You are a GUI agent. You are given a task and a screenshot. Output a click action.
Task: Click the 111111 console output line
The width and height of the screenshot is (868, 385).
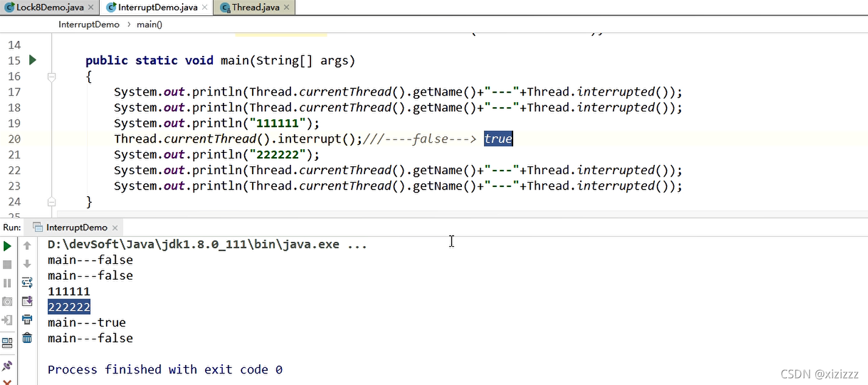(x=69, y=291)
